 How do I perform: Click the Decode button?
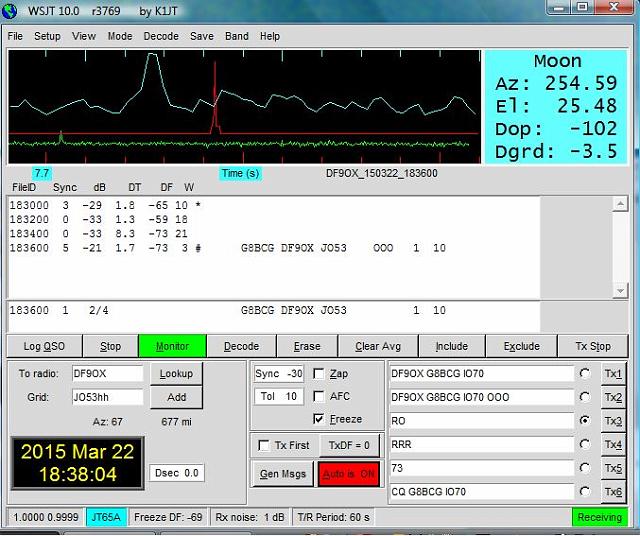pos(242,346)
